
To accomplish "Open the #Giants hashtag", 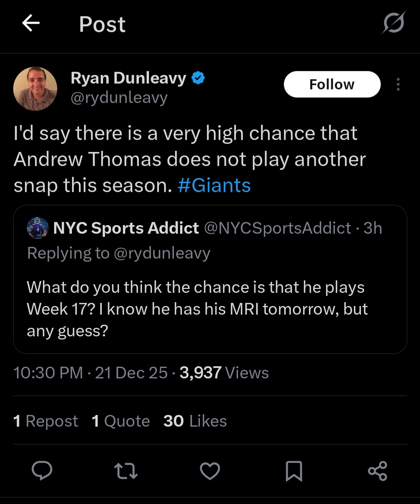I will click(214, 185).
